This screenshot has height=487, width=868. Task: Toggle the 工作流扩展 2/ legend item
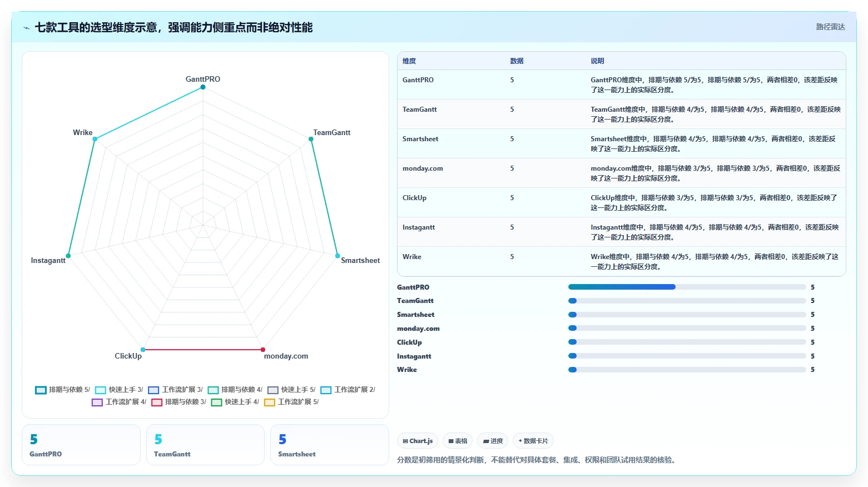348,390
